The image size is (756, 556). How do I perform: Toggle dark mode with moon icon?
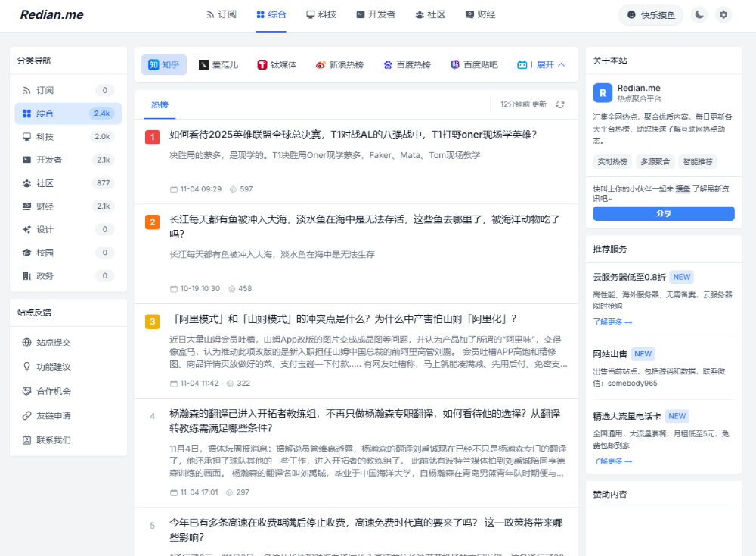point(699,14)
